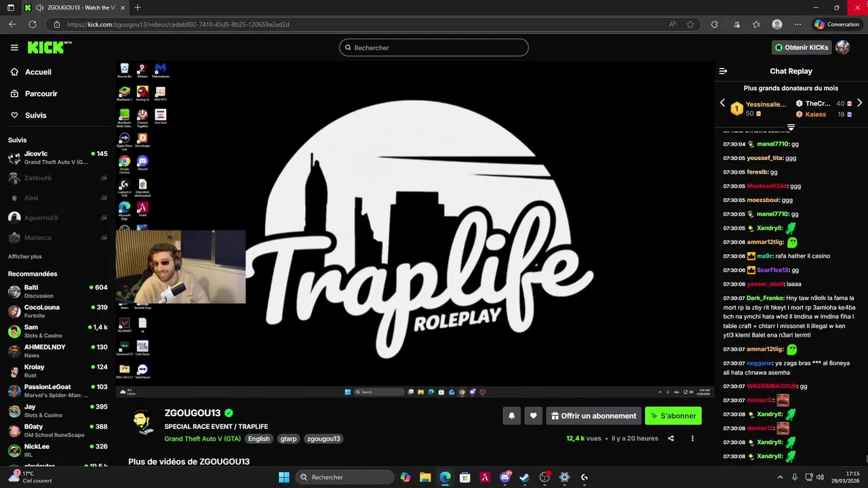Open the browser profile icon
Screen dimensions: 868x488
click(x=777, y=24)
